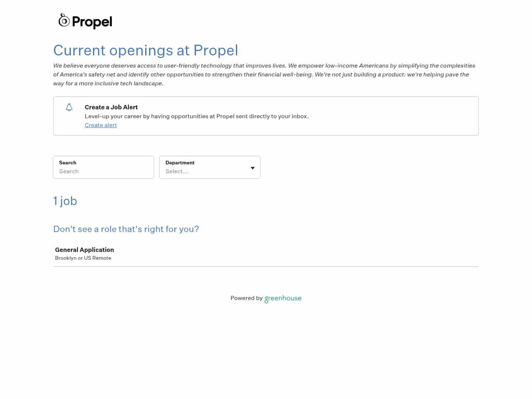The height and width of the screenshot is (399, 532).
Task: Click the Create a Job Alert title
Action: click(111, 107)
